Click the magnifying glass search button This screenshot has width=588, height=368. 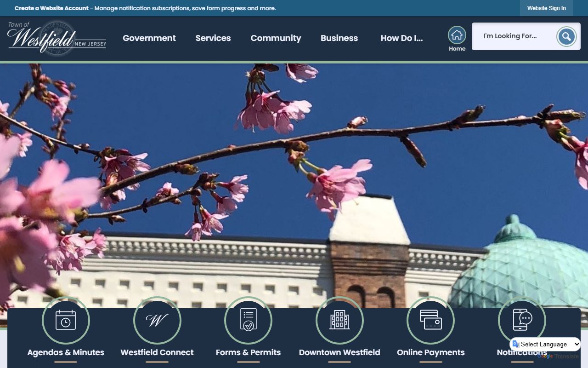pyautogui.click(x=566, y=36)
